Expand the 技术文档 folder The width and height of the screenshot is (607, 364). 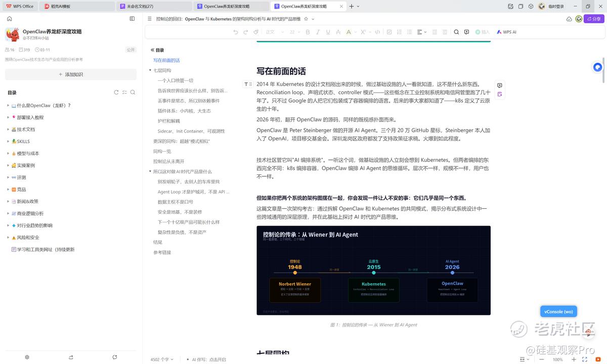point(8,129)
